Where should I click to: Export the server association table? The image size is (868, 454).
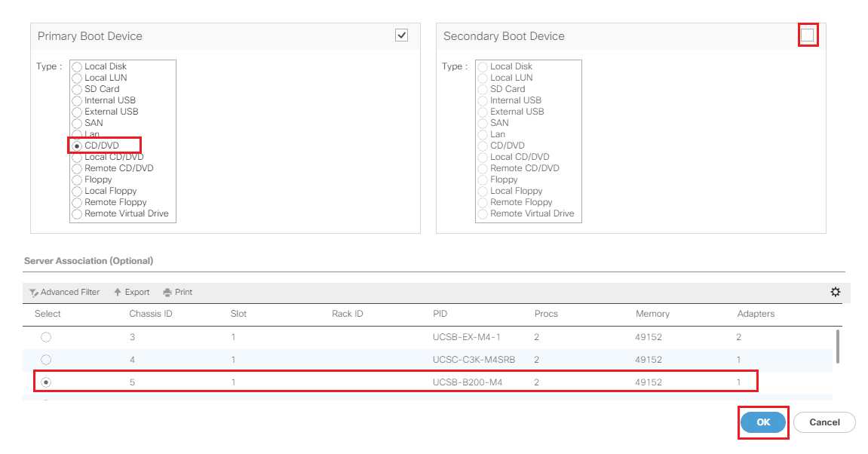[x=132, y=293]
